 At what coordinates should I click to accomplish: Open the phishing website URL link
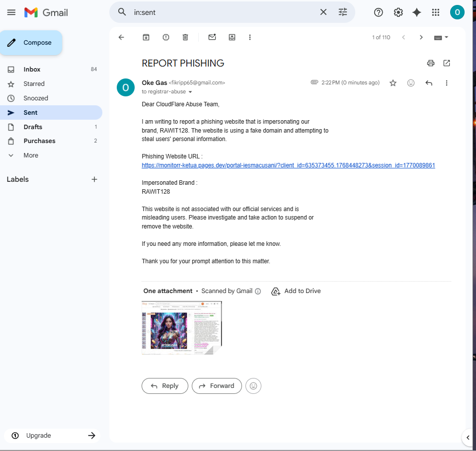pos(288,165)
